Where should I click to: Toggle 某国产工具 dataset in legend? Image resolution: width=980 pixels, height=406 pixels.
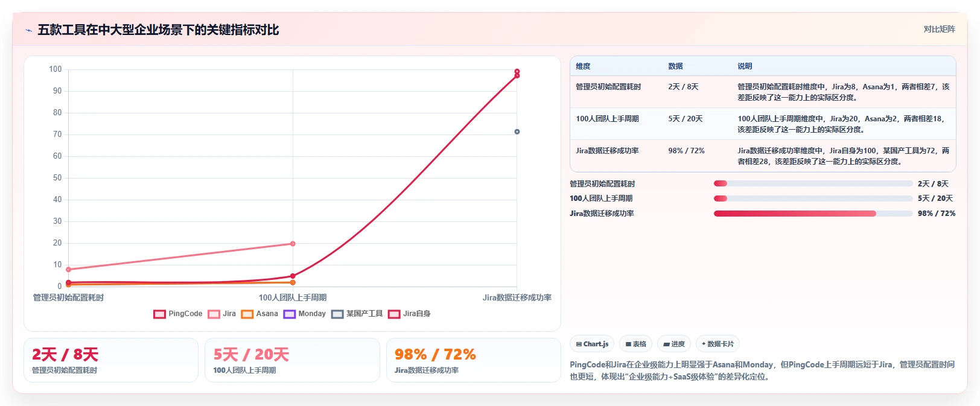(x=357, y=314)
